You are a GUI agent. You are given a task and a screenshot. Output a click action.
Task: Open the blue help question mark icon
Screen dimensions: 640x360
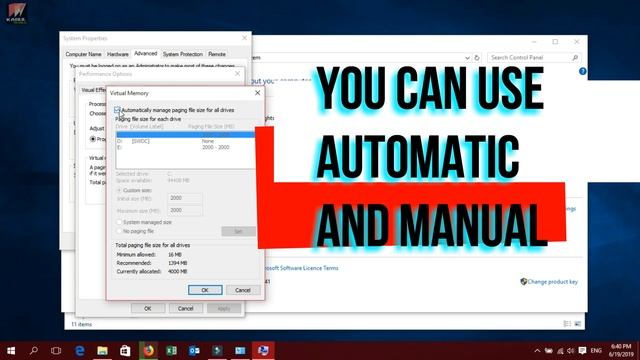tap(582, 71)
